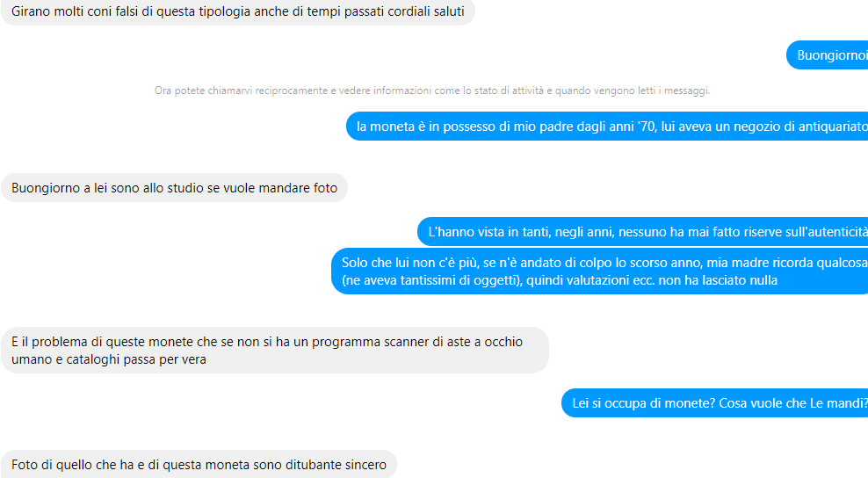The height and width of the screenshot is (478, 868).
Task: Click the line 'umano e cataloghi passa per vera'
Action: click(x=109, y=359)
